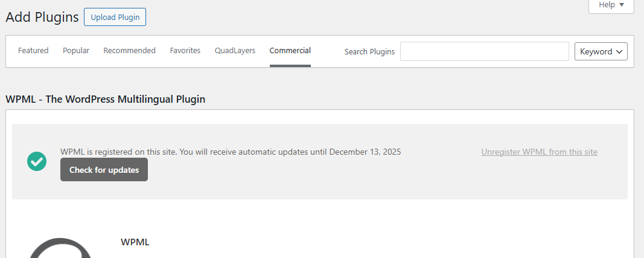Screen dimensions: 644x258
Task: Click the green registered checkmark icon
Action: click(x=37, y=161)
